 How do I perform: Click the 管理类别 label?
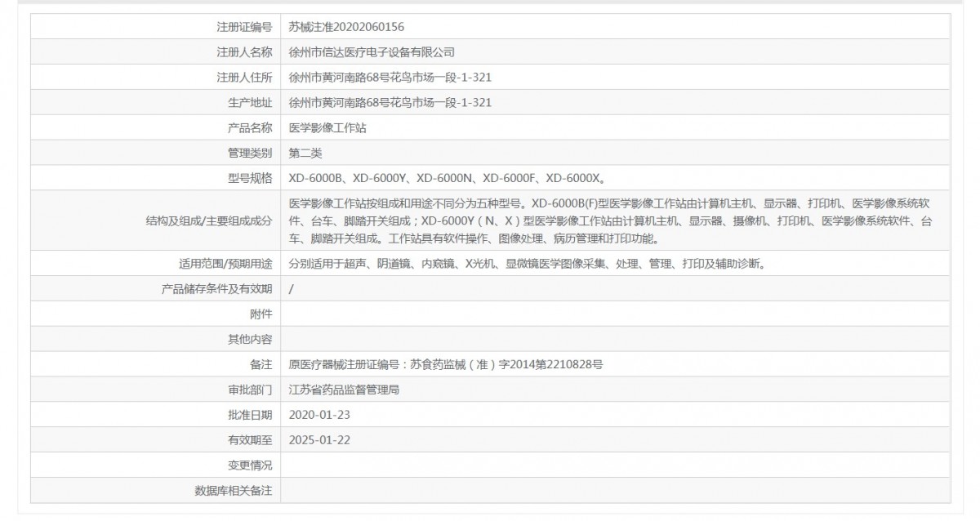(250, 154)
